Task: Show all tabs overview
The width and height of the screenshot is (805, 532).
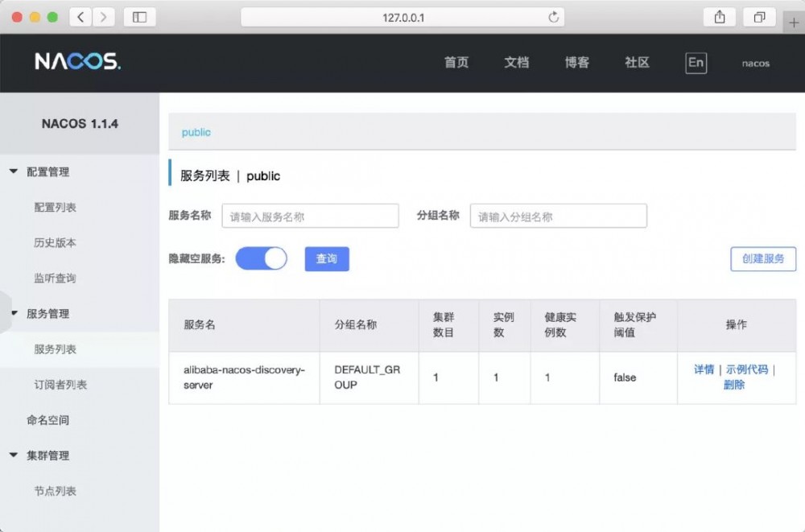Action: tap(759, 17)
